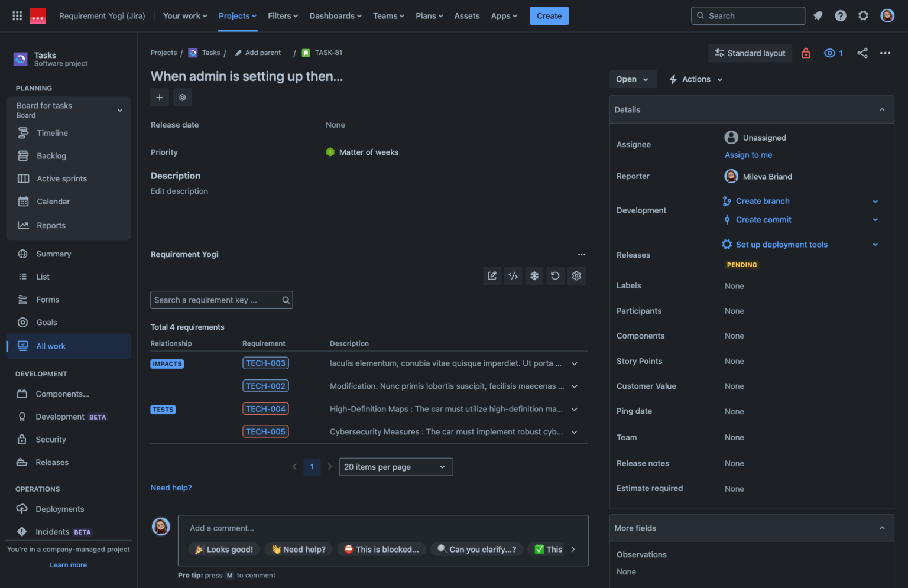The height and width of the screenshot is (588, 908).
Task: Collapse the Details panel with its chevron
Action: 881,109
